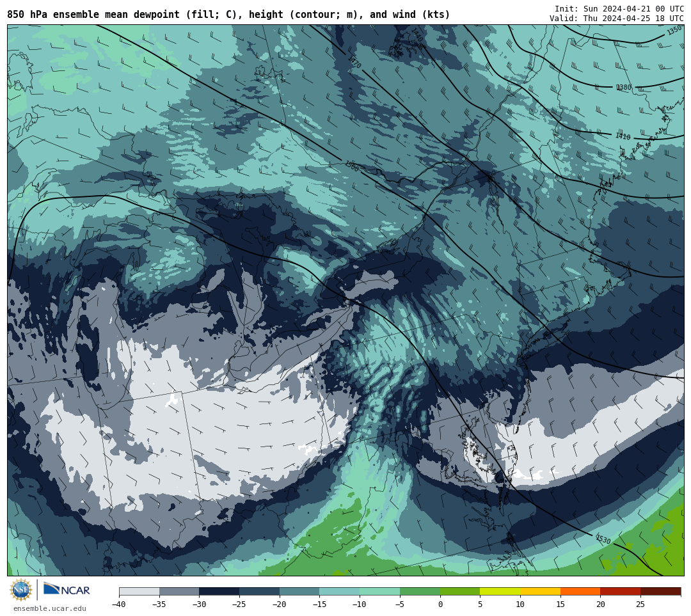Click the 5 colorbar tick label
Image resolution: width=691 pixels, height=616 pixels.
(481, 604)
